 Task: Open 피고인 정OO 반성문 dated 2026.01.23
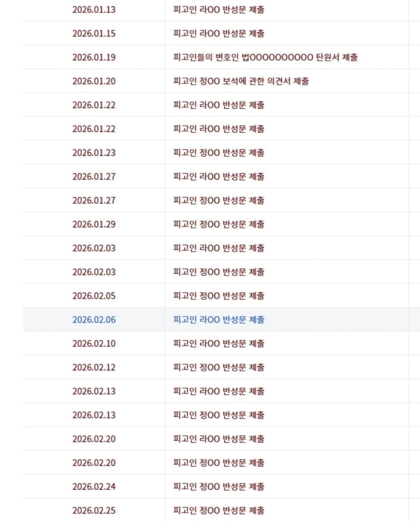pos(218,153)
